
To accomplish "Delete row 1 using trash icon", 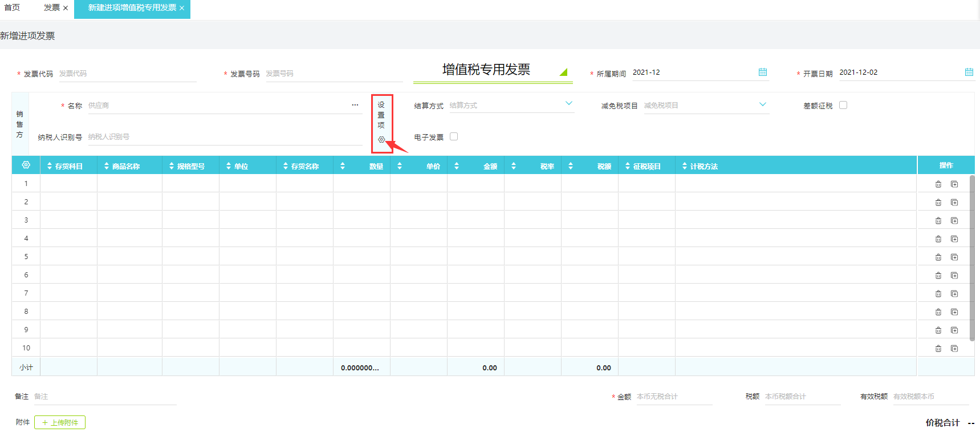I will tap(938, 184).
